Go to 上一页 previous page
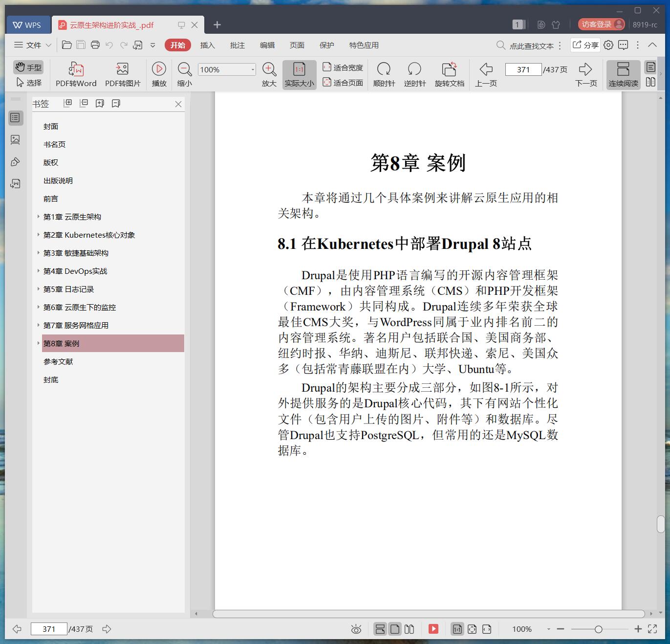 click(486, 74)
